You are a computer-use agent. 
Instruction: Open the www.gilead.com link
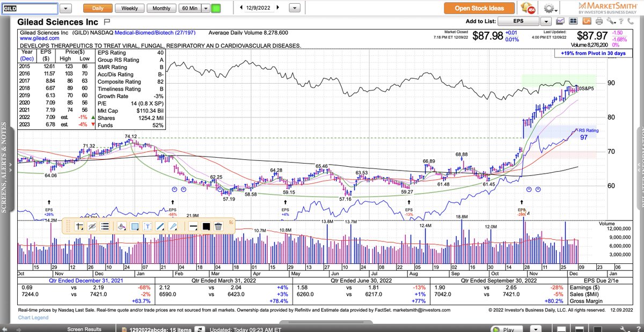pos(39,39)
